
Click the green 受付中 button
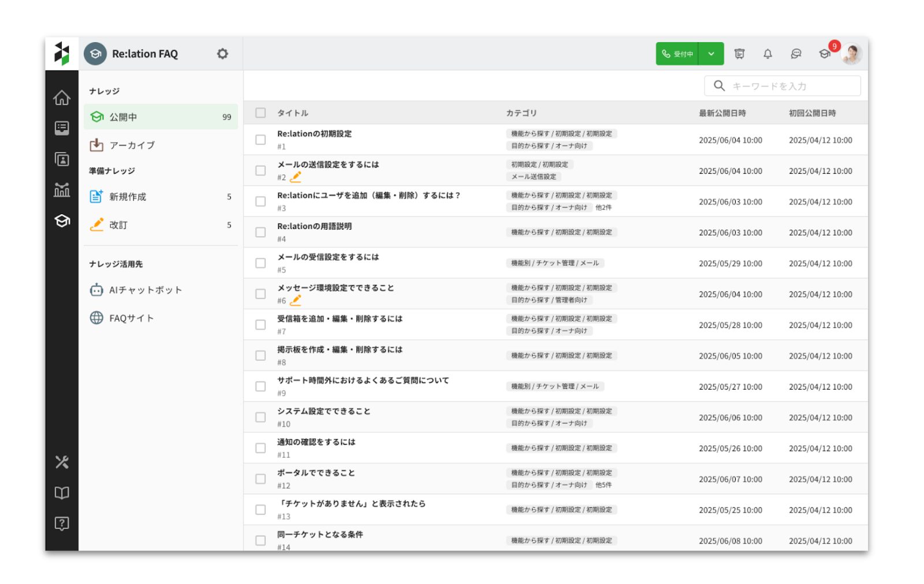click(x=677, y=54)
